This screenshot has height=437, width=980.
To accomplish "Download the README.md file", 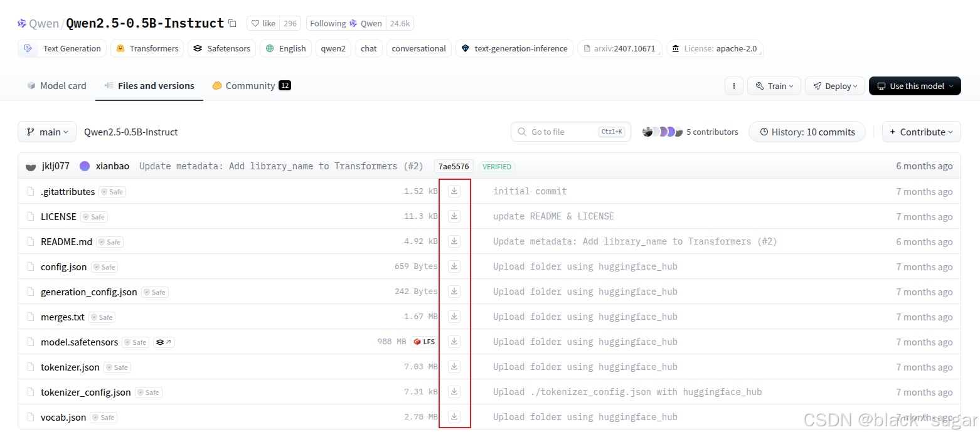I will click(454, 241).
